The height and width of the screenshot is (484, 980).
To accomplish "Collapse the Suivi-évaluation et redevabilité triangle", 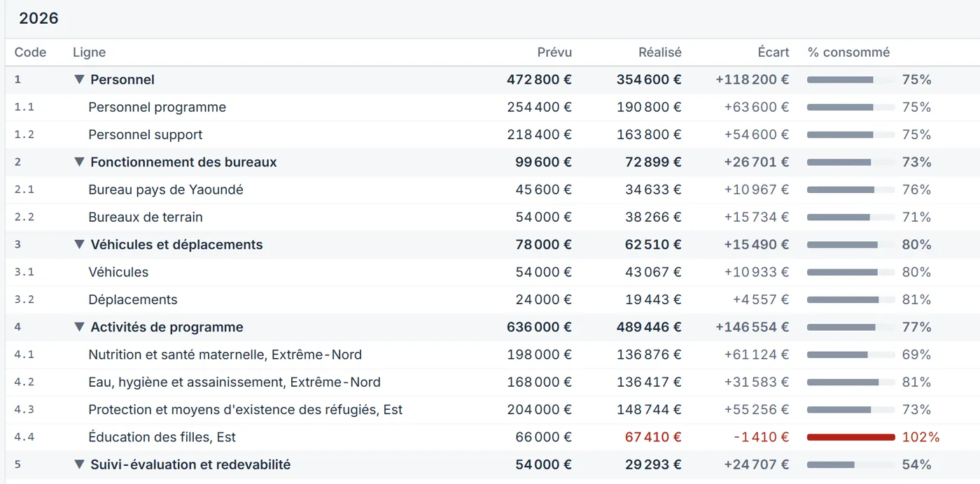I will [79, 464].
